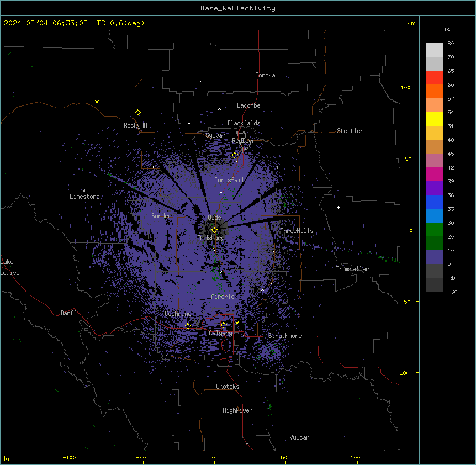Click the Calgary city label
Screen dimensions: 476x465
(221, 333)
